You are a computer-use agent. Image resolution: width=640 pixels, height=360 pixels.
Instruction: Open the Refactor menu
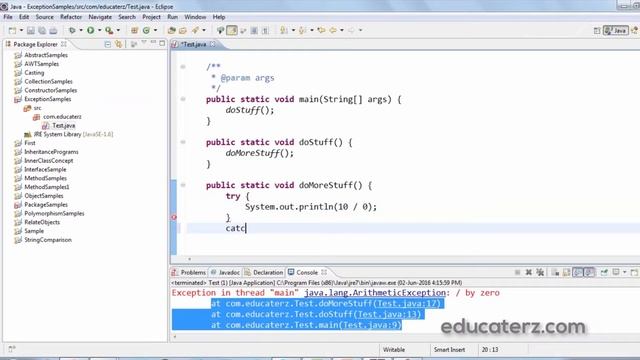[x=71, y=17]
